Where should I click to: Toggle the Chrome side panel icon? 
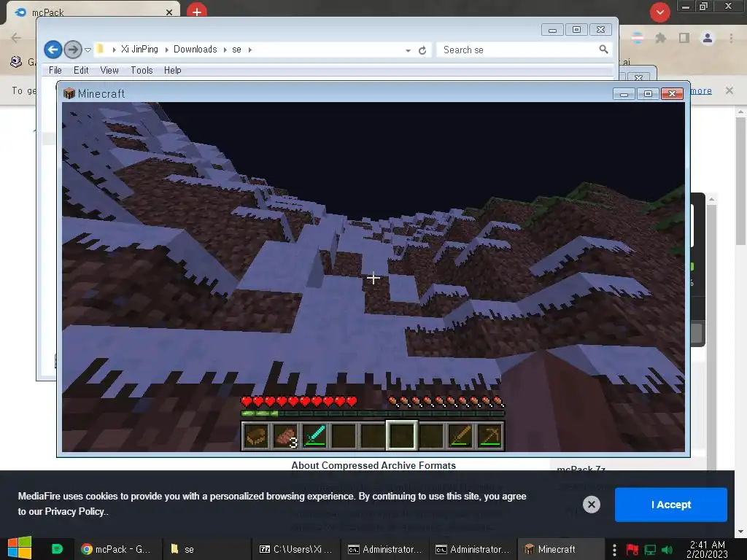(x=684, y=38)
